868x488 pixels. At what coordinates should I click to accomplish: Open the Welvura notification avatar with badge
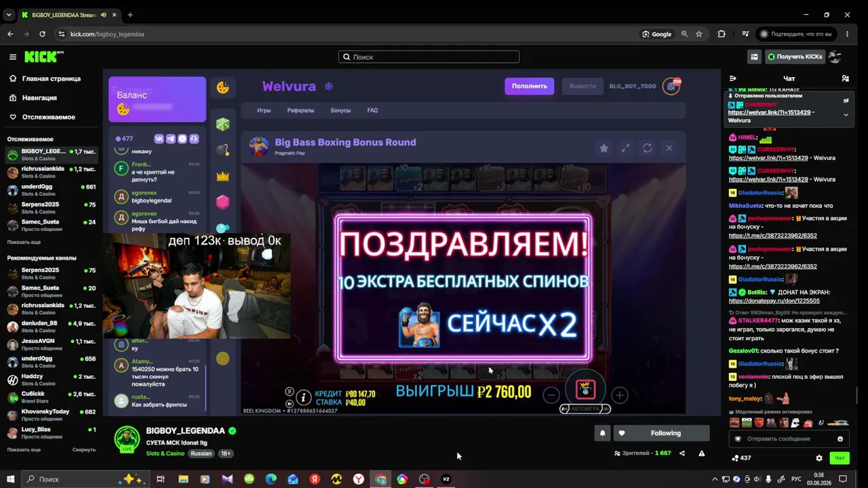671,86
